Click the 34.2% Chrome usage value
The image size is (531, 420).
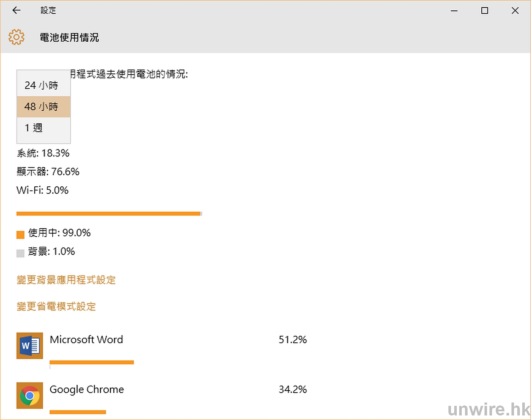[292, 390]
